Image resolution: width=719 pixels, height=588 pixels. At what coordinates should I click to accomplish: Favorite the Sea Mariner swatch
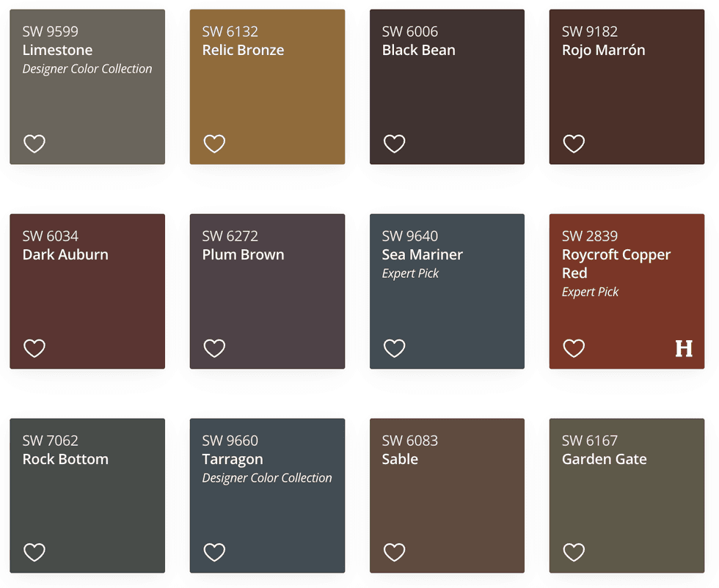point(393,348)
